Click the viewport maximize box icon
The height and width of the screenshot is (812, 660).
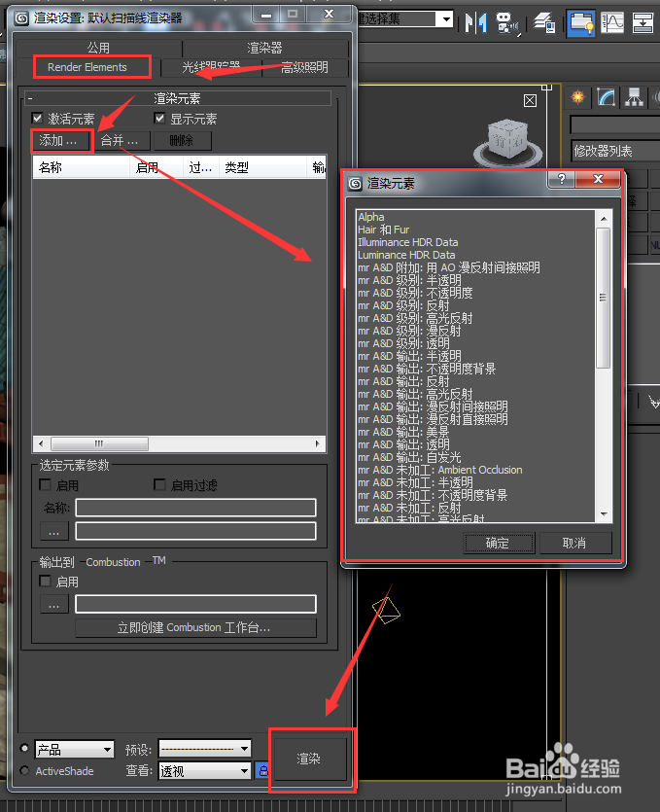point(530,100)
